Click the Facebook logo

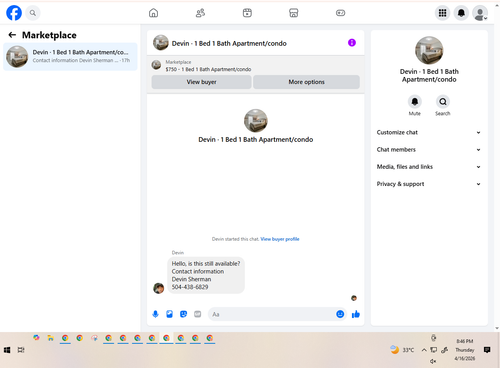click(x=14, y=13)
